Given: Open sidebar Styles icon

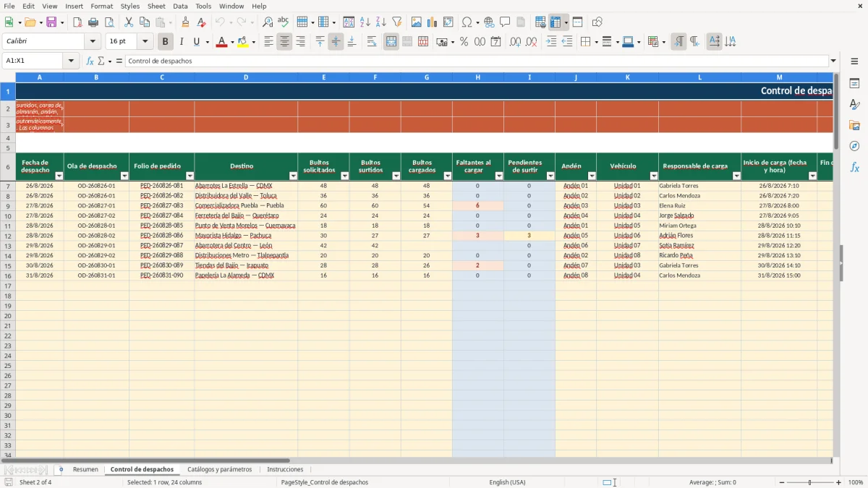Looking at the screenshot, I should click(854, 104).
